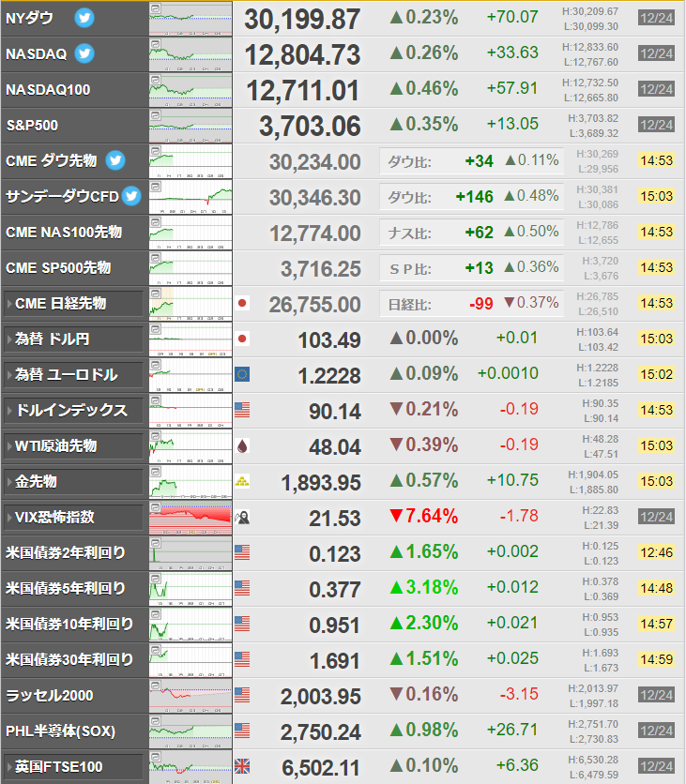Expand the 為替 ユーロドル row

tap(73, 374)
